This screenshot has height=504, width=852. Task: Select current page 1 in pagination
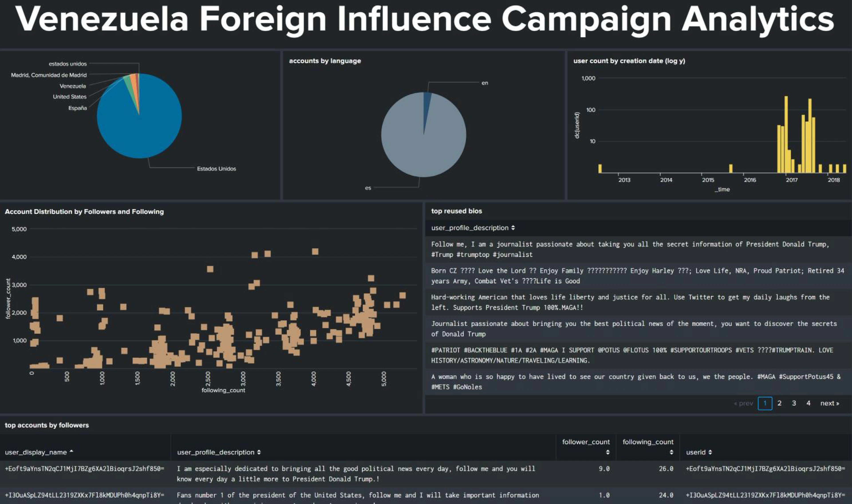tap(765, 403)
